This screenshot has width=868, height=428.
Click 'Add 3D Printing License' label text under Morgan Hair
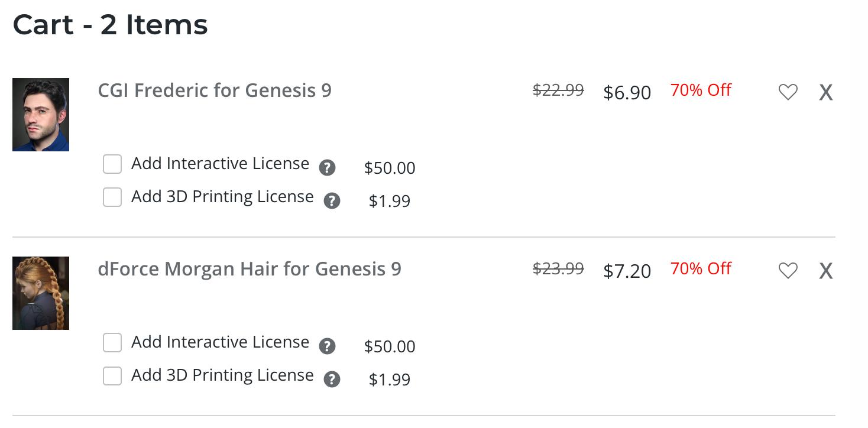pos(222,375)
